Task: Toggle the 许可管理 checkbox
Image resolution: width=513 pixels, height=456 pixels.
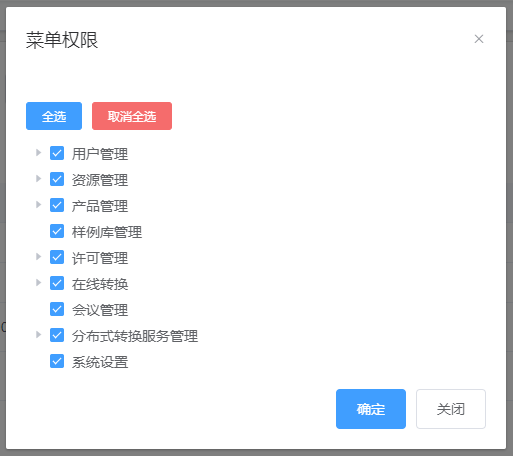Action: pos(57,257)
